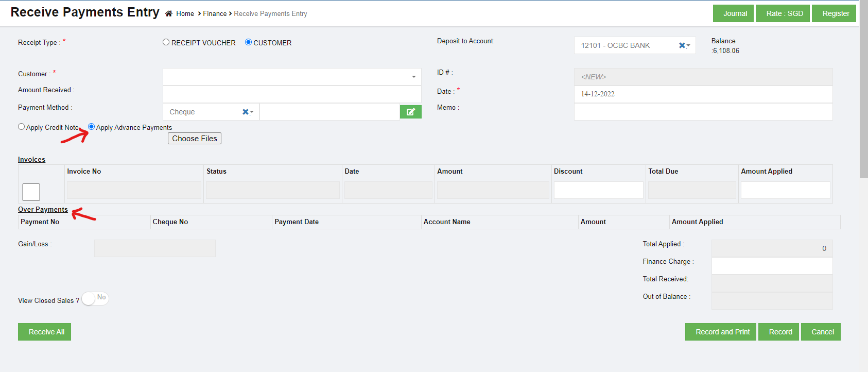This screenshot has width=868, height=372.
Task: Clear the OCBC BANK deposit account
Action: click(x=682, y=45)
